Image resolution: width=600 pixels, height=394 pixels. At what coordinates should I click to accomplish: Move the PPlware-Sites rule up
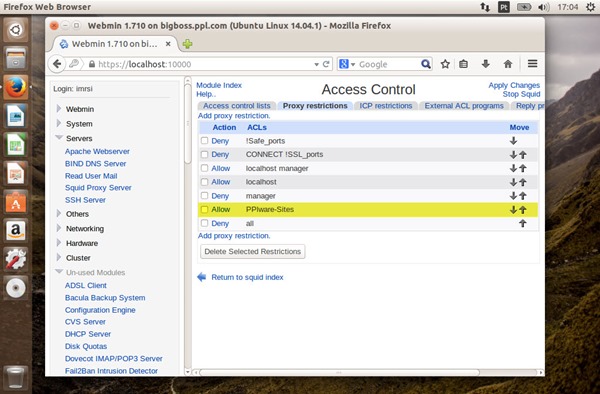click(523, 210)
